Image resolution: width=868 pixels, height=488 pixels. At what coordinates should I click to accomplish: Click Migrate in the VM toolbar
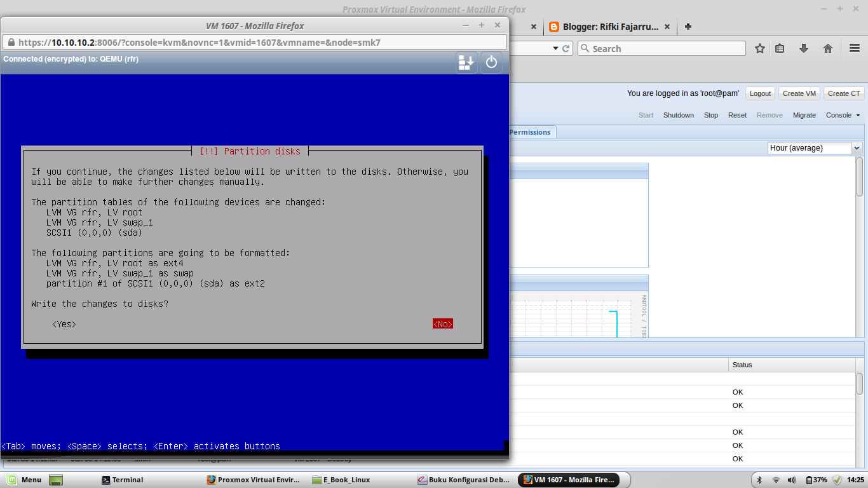pos(804,115)
